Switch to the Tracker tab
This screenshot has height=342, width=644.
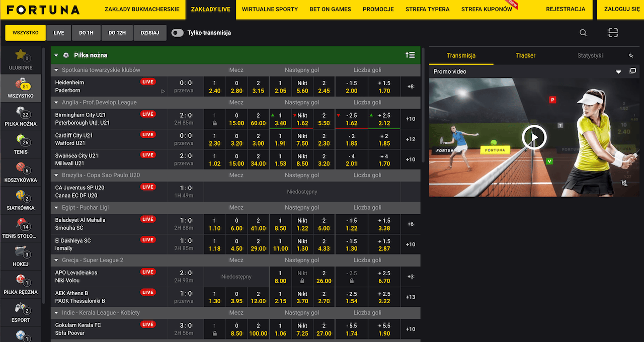tap(526, 56)
